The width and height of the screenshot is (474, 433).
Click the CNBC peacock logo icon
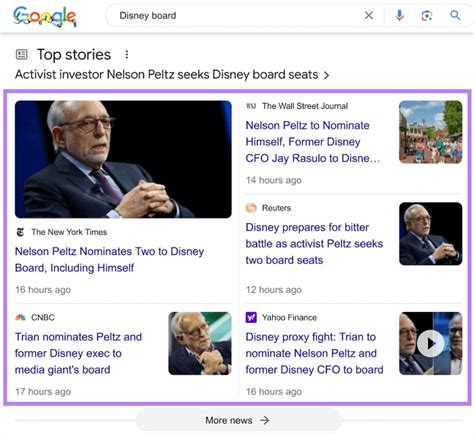(20, 317)
